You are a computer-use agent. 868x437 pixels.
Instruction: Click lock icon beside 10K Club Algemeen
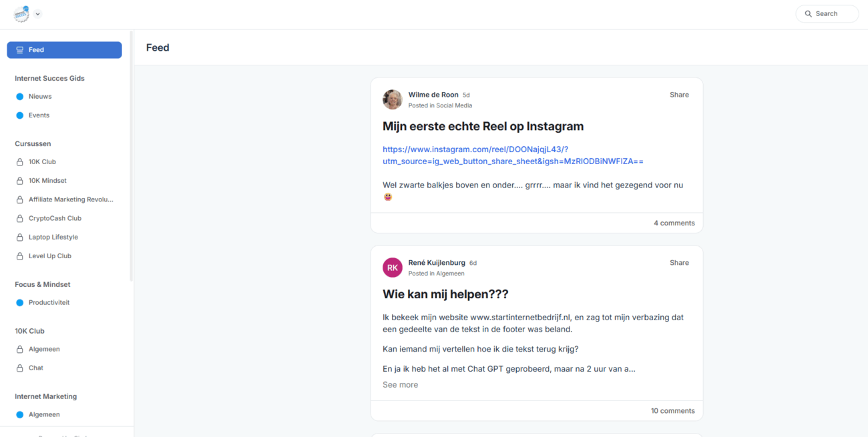tap(19, 350)
